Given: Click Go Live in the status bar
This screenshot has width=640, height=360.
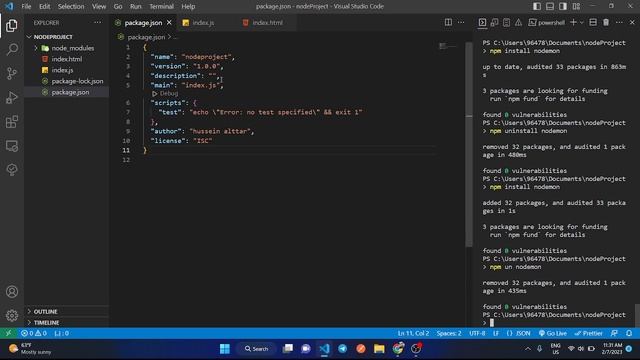Looking at the screenshot, I should (552, 333).
